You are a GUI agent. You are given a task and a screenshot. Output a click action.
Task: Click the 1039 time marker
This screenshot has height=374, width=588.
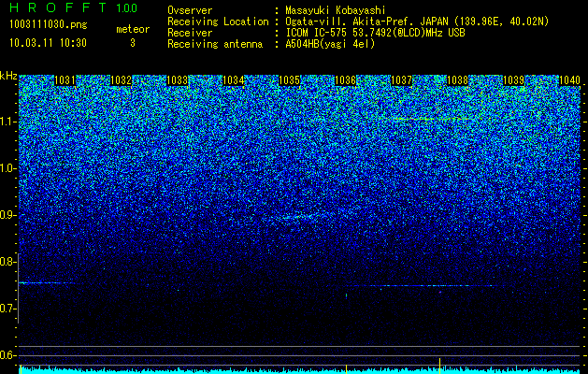[513, 80]
